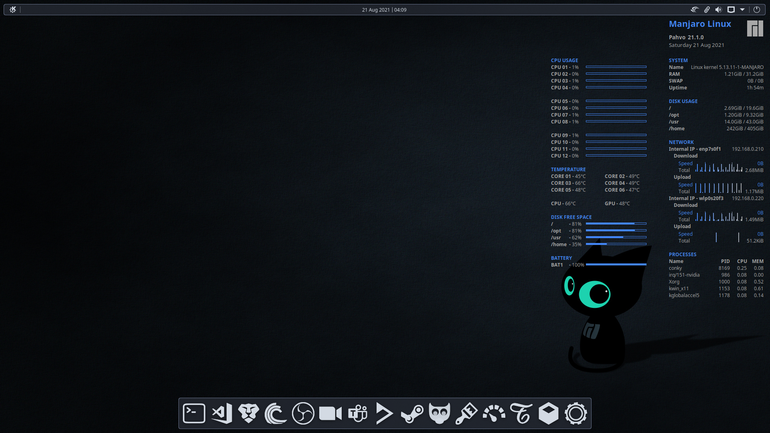The height and width of the screenshot is (433, 770).
Task: Open the volume control in tray
Action: [718, 9]
